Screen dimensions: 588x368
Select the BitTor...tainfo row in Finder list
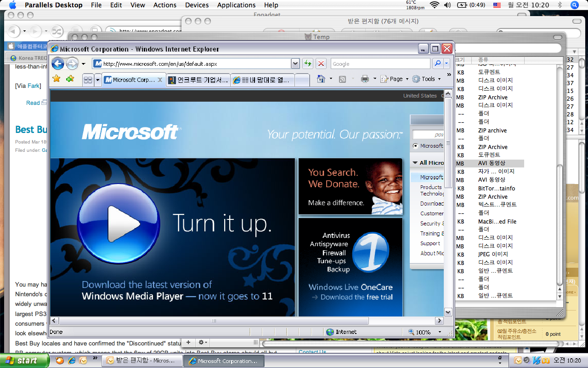pyautogui.click(x=490, y=188)
